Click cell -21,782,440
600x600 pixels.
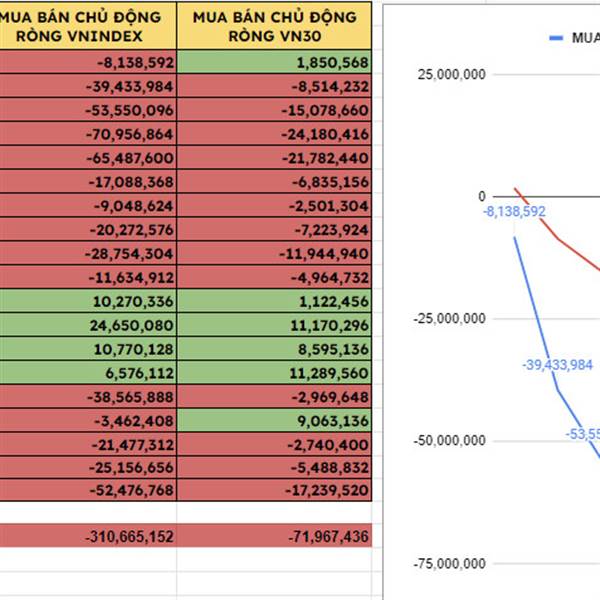point(274,157)
